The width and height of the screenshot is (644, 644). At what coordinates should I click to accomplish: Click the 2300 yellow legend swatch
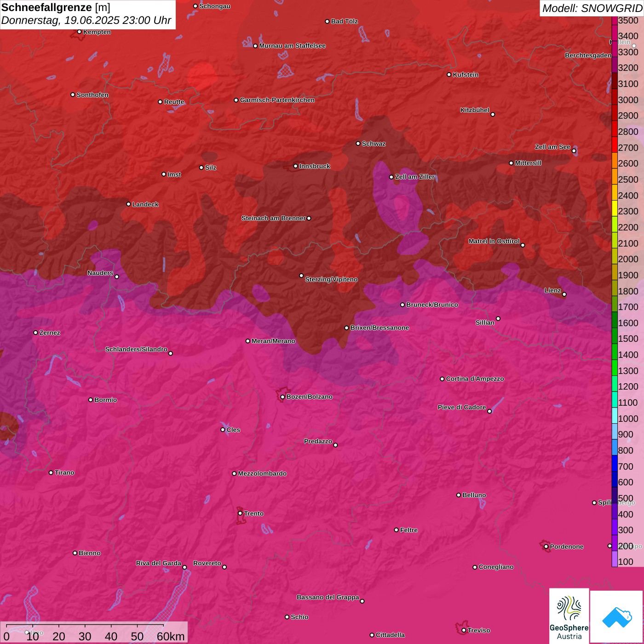click(x=615, y=208)
